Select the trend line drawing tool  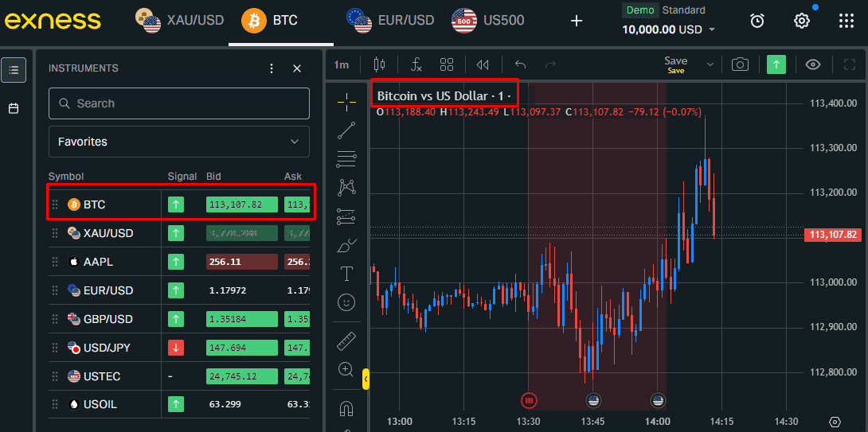click(x=346, y=130)
